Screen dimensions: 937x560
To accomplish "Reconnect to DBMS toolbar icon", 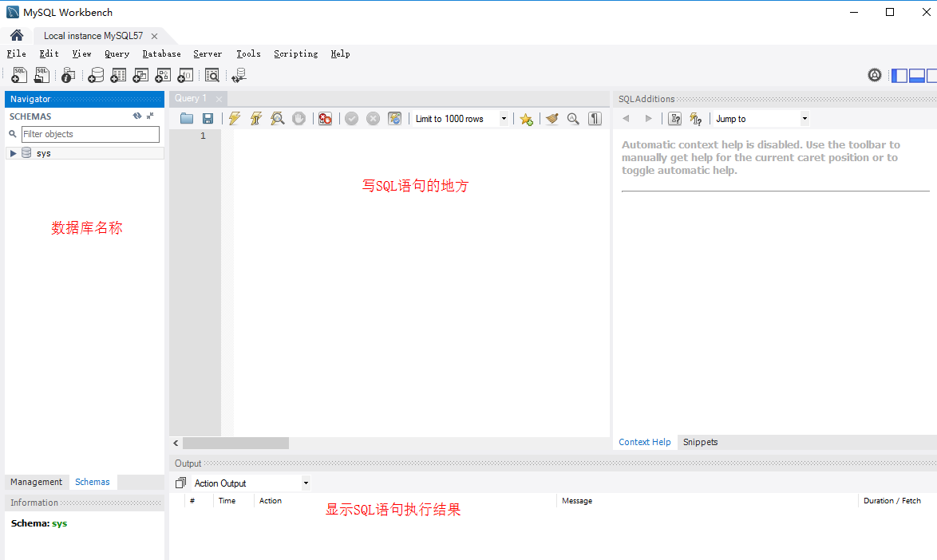I will point(239,75).
